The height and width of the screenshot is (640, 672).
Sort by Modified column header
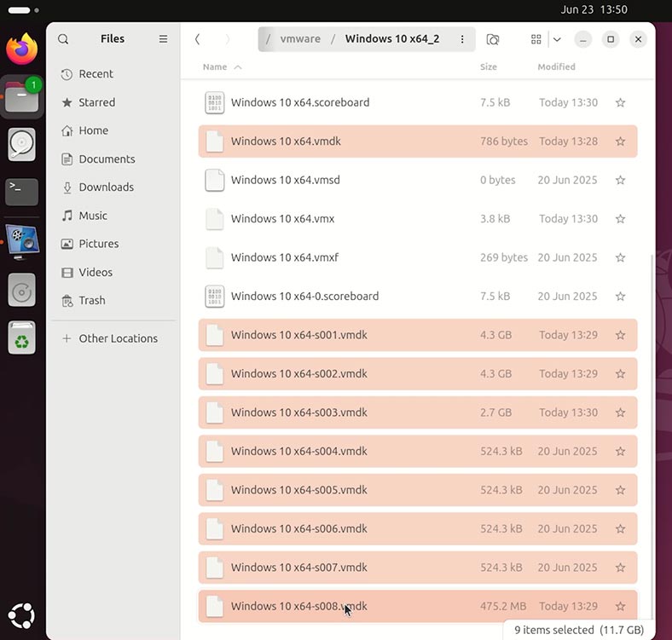click(556, 66)
